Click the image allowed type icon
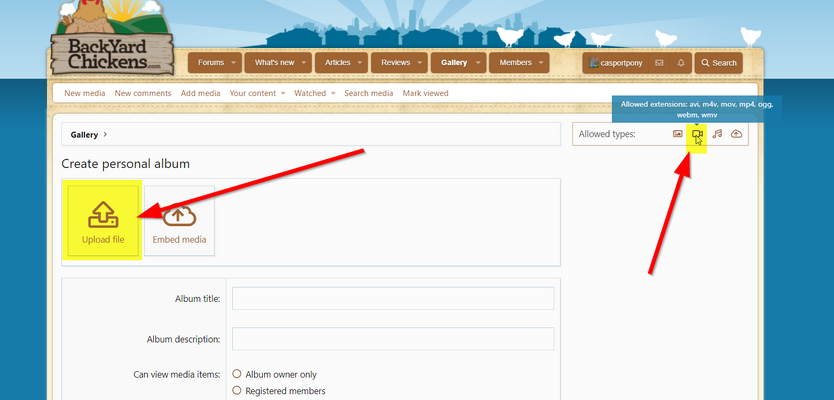The height and width of the screenshot is (400, 834). click(677, 134)
